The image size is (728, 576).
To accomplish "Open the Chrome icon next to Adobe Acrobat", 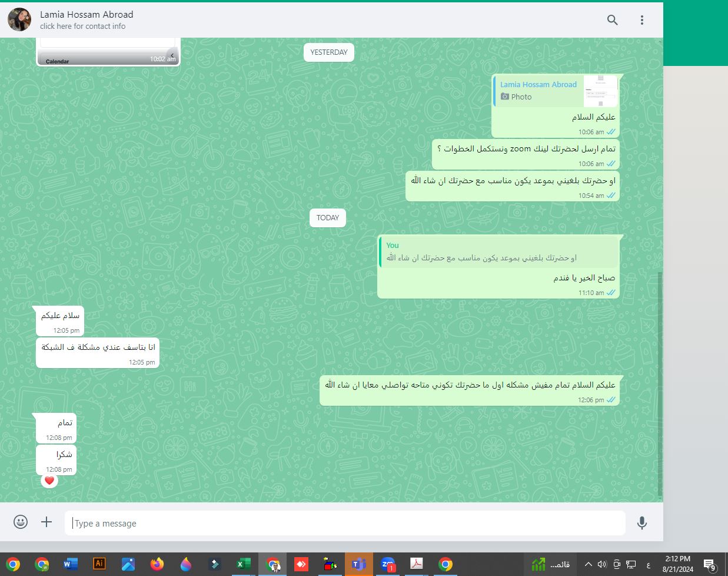I will (x=446, y=564).
